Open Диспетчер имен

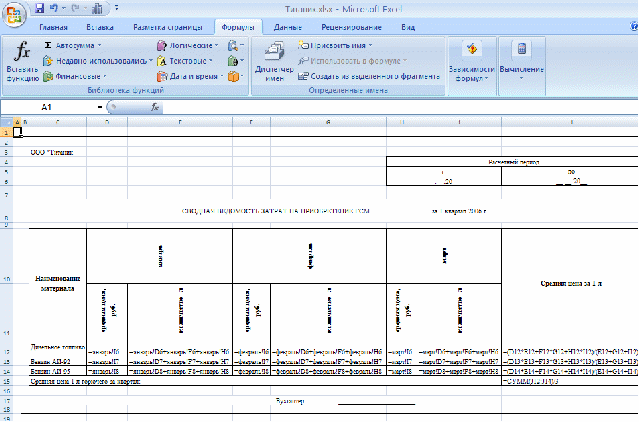(274, 61)
